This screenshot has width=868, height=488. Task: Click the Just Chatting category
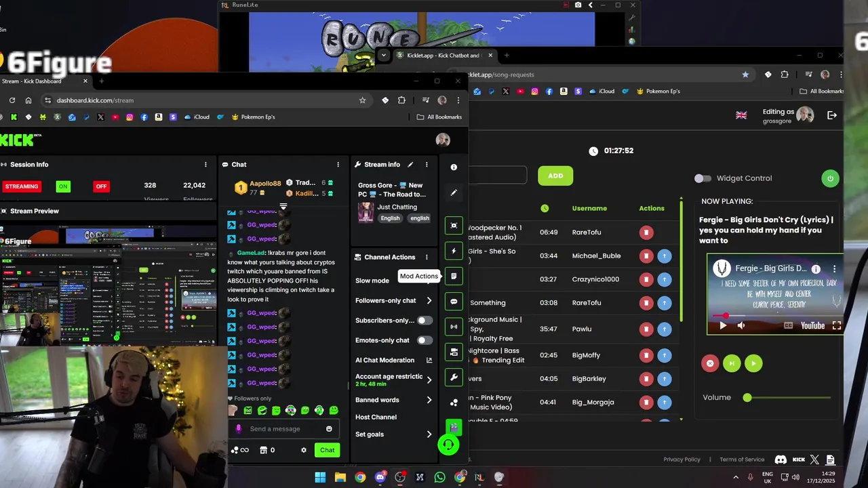[397, 207]
